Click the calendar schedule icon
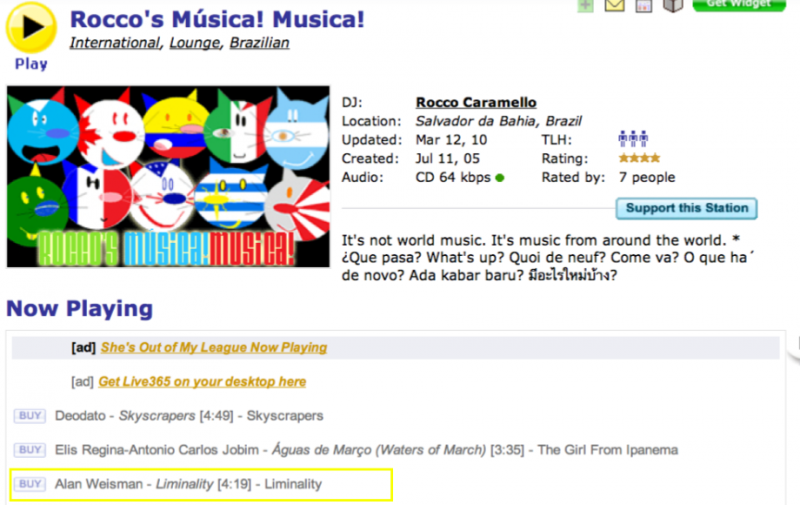The height and width of the screenshot is (505, 800). [644, 5]
